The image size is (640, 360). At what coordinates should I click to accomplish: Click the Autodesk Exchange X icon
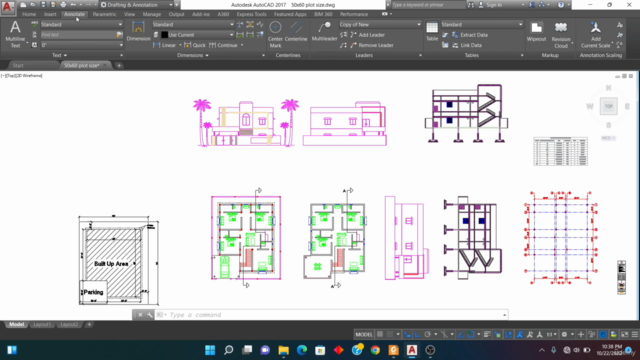(x=532, y=5)
